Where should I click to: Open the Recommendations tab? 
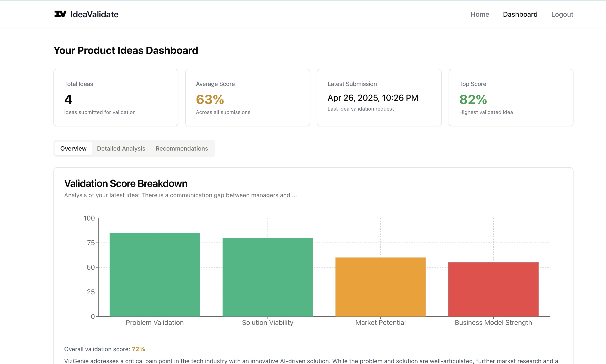coord(182,148)
